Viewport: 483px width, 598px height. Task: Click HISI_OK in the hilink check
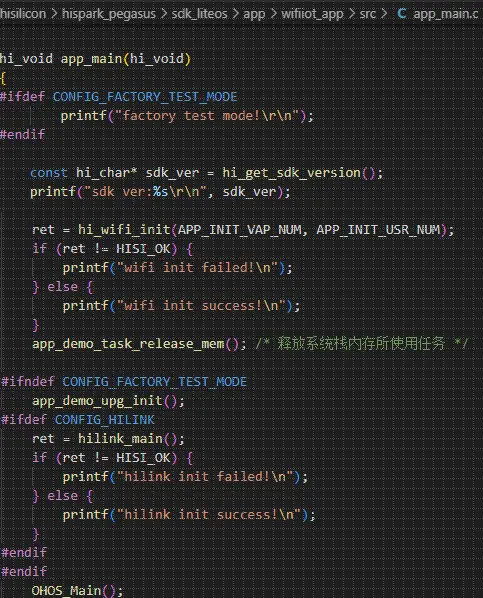pos(143,458)
